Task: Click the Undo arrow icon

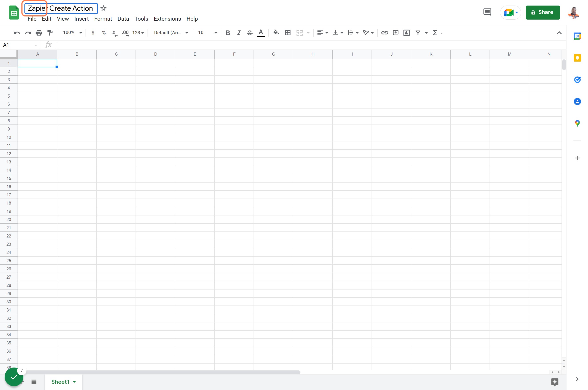Action: (x=17, y=33)
